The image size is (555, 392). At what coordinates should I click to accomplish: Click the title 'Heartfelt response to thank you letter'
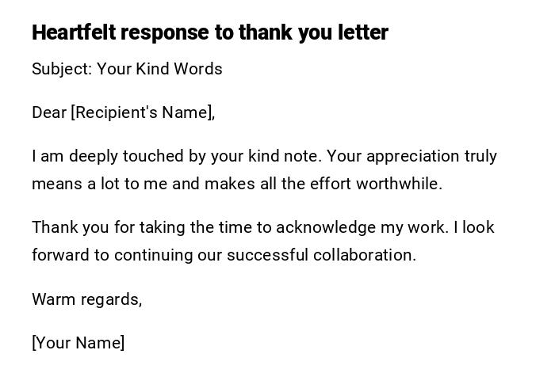coord(209,32)
